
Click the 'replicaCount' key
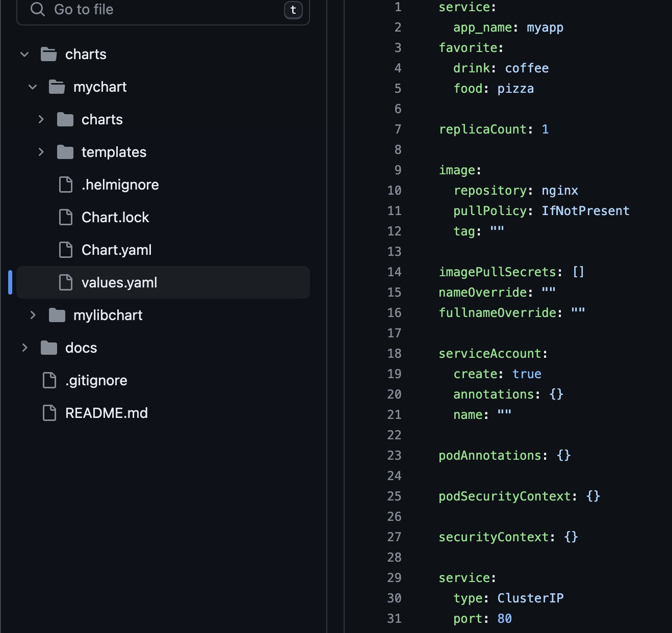point(483,130)
